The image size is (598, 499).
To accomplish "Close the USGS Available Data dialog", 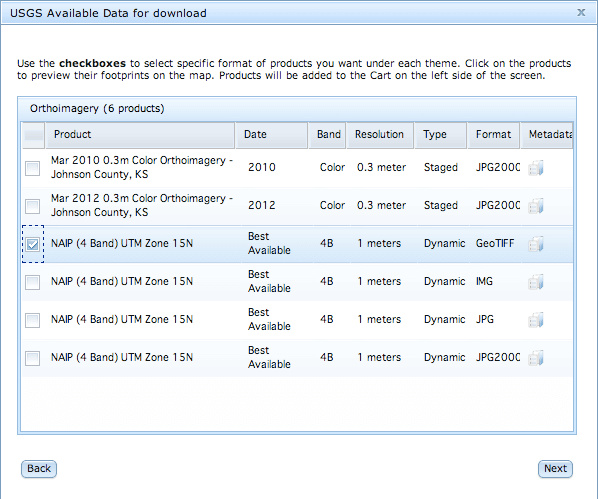I will coord(581,13).
